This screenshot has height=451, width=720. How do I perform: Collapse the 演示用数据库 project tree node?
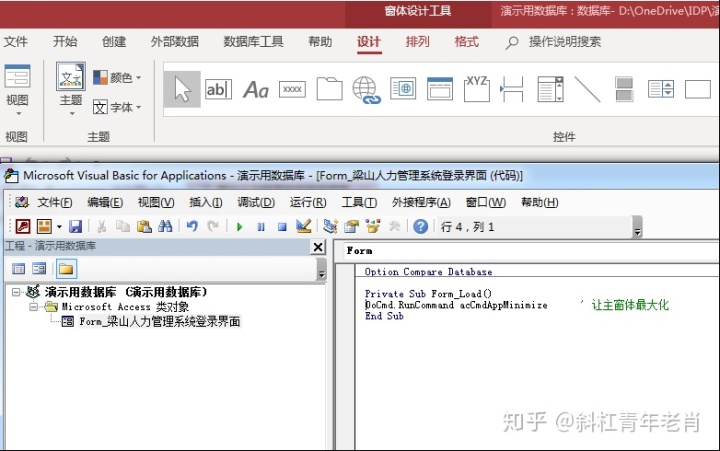click(x=16, y=292)
